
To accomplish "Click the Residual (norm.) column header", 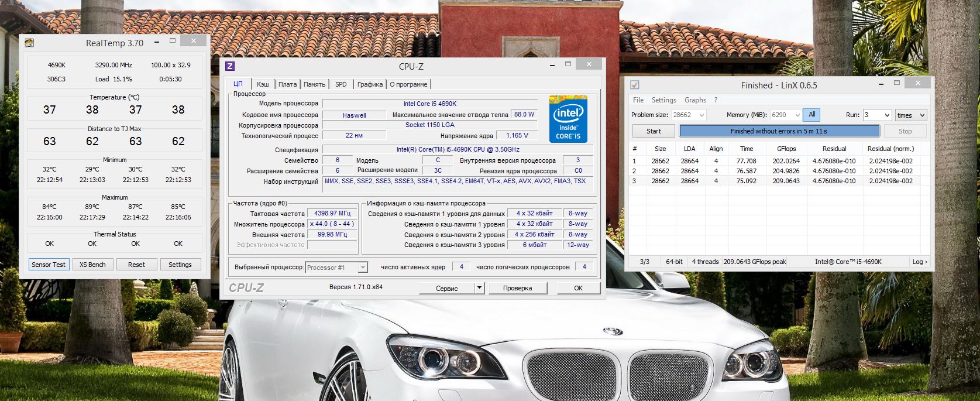I will pos(890,149).
